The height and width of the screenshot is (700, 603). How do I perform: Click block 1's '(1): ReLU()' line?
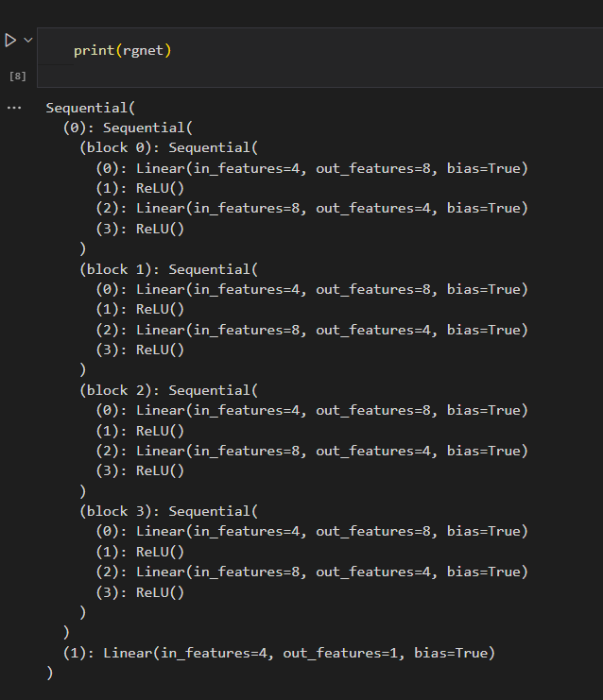point(140,309)
